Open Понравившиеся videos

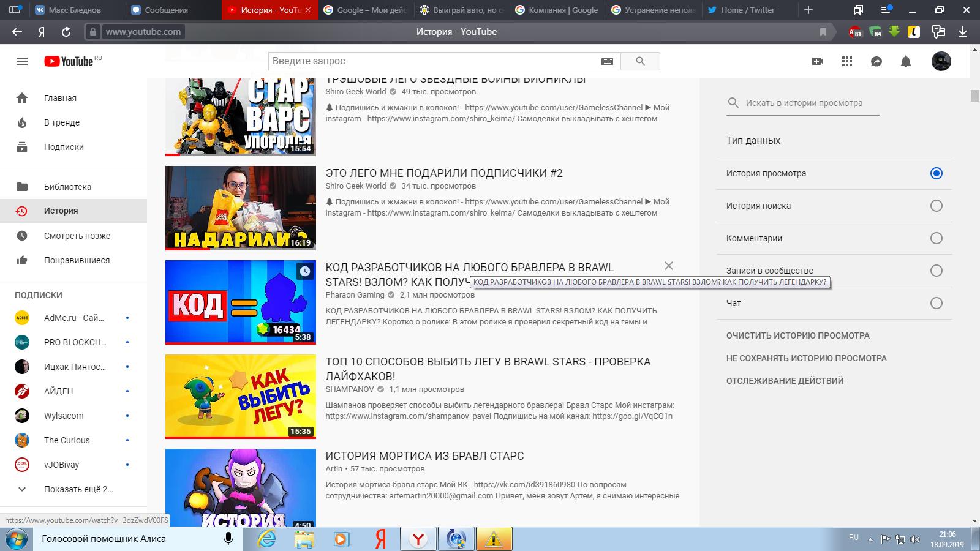73,260
